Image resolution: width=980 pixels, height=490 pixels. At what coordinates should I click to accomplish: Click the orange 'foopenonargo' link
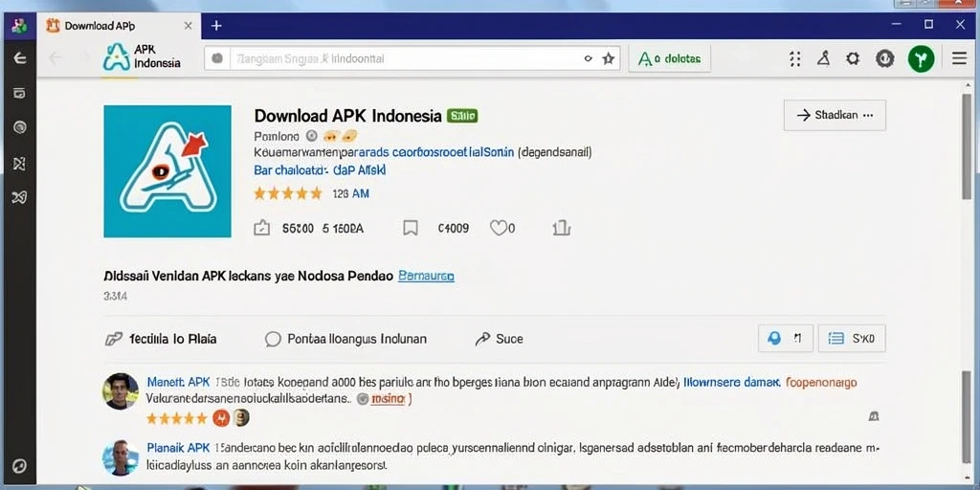pos(821,382)
